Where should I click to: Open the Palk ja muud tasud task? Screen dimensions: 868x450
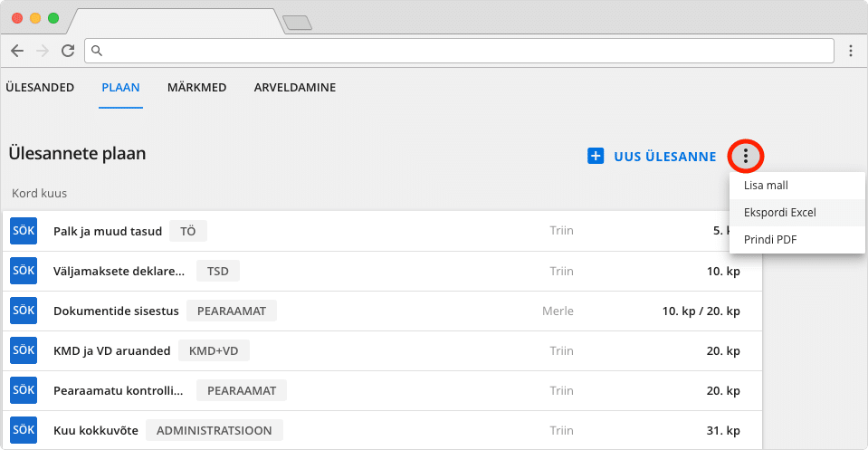pos(108,232)
